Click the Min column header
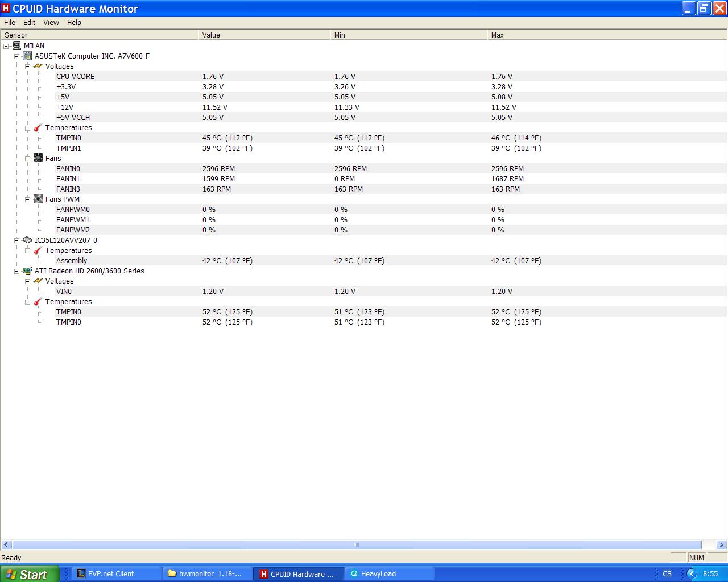The image size is (728, 582). (x=408, y=35)
